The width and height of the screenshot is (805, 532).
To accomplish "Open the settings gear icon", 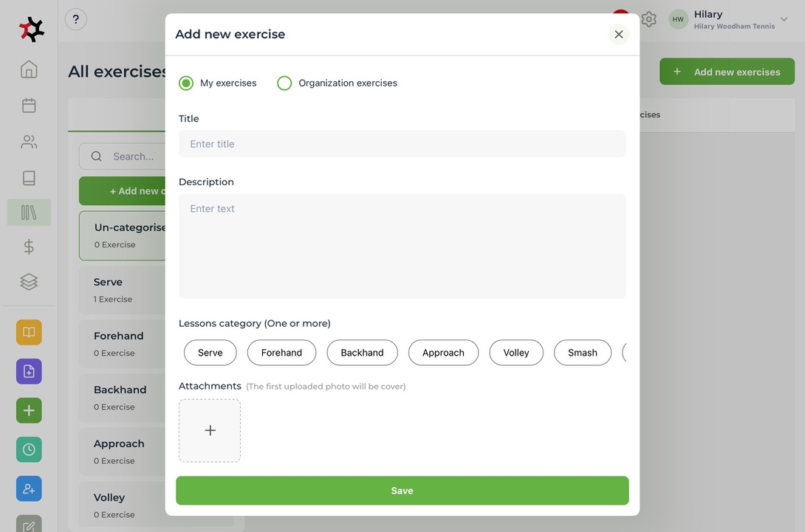I will point(648,19).
